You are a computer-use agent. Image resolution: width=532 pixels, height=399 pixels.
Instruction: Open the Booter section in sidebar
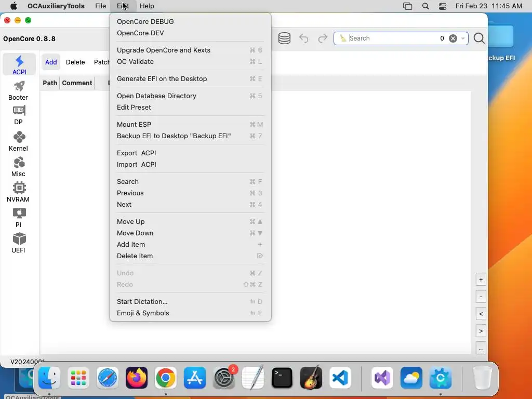pyautogui.click(x=18, y=90)
